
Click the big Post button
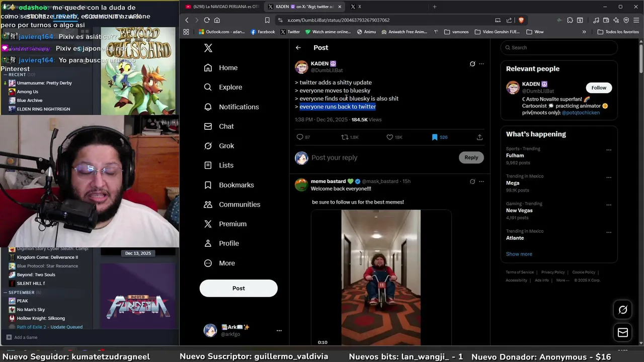click(x=238, y=288)
